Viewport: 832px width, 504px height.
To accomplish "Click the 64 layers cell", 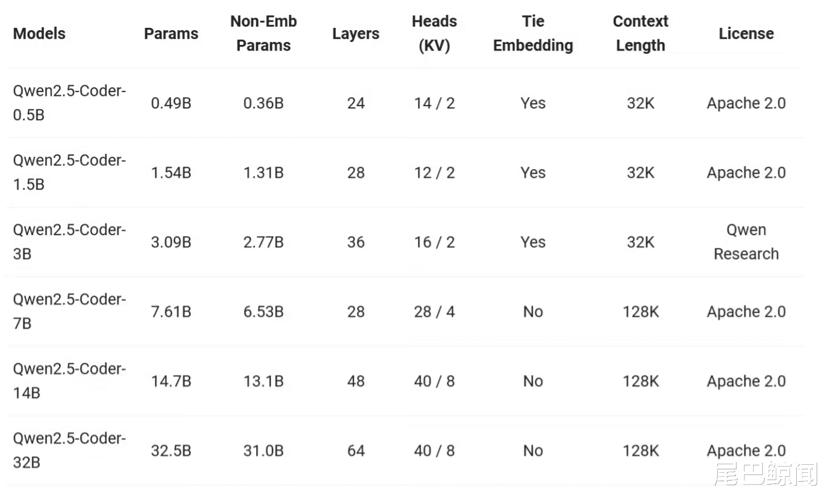I will [x=356, y=451].
